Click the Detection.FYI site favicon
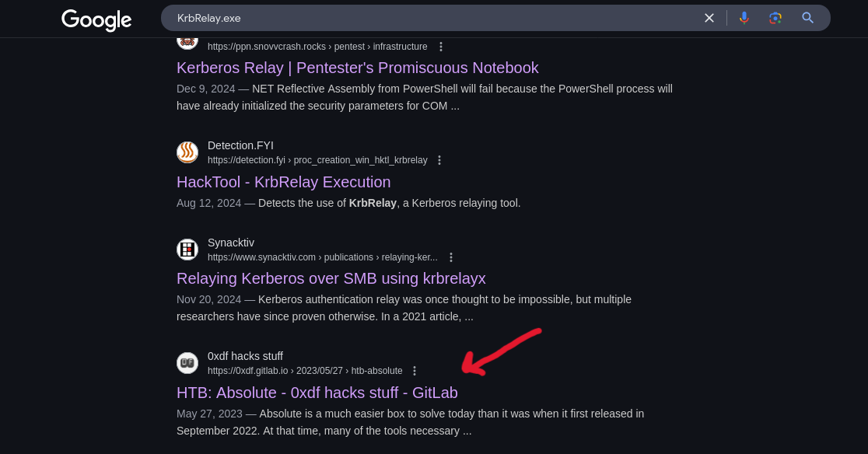This screenshot has width=868, height=454. (187, 152)
